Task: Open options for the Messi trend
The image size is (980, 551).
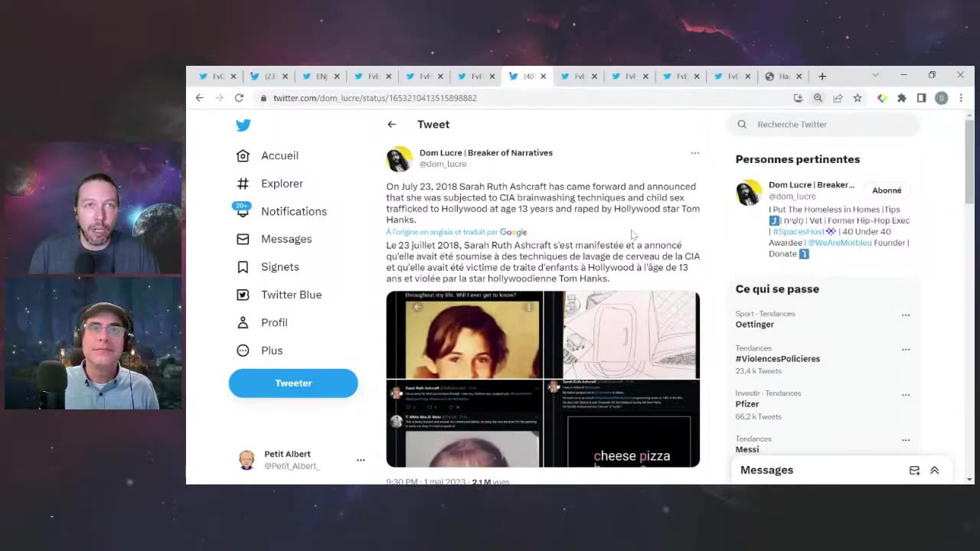Action: click(906, 441)
